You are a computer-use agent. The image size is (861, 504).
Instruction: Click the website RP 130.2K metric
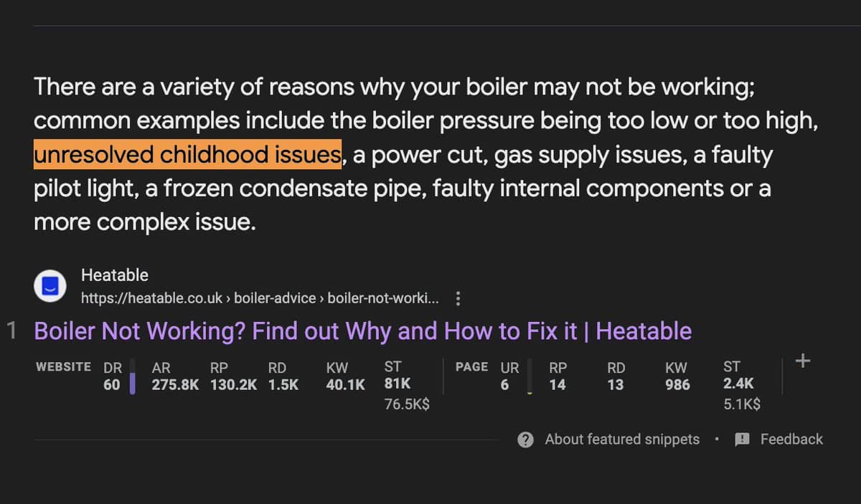tap(234, 376)
